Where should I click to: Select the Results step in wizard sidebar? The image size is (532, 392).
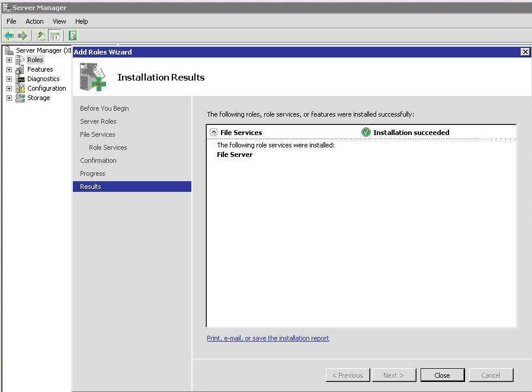[132, 187]
